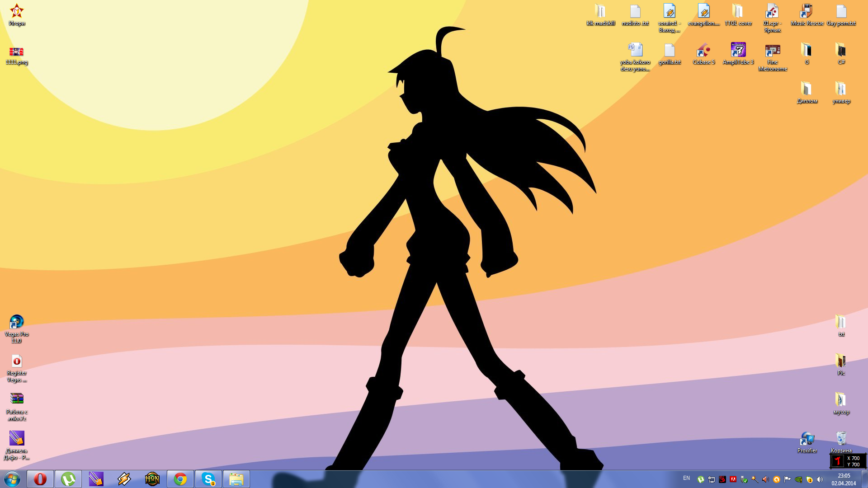Launch the Fine Metronome shortcut

[x=773, y=57]
